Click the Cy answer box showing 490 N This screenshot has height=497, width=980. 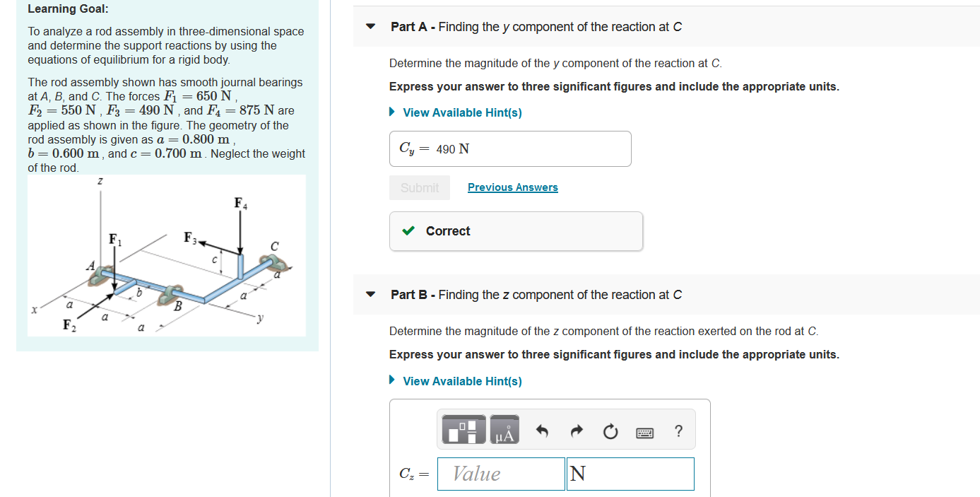click(510, 148)
